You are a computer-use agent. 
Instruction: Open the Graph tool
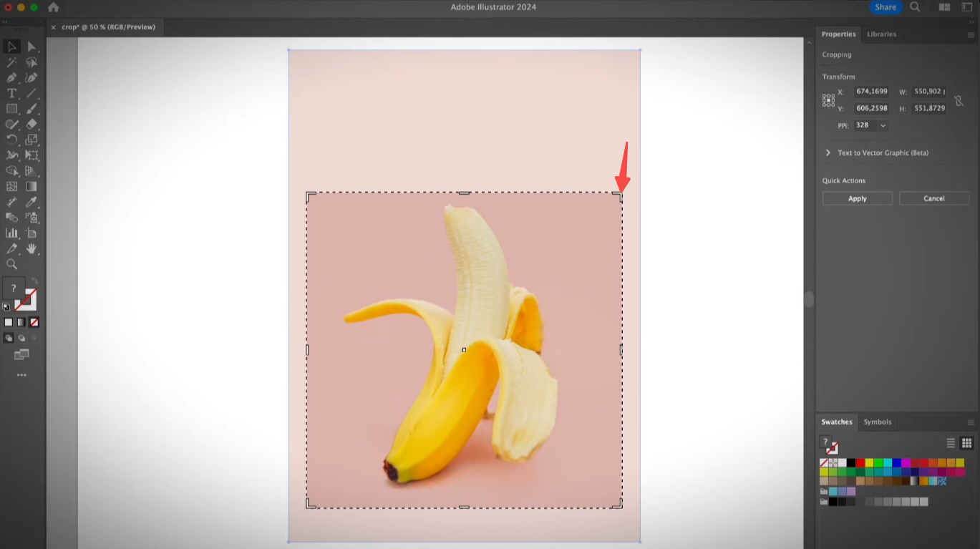pyautogui.click(x=11, y=233)
